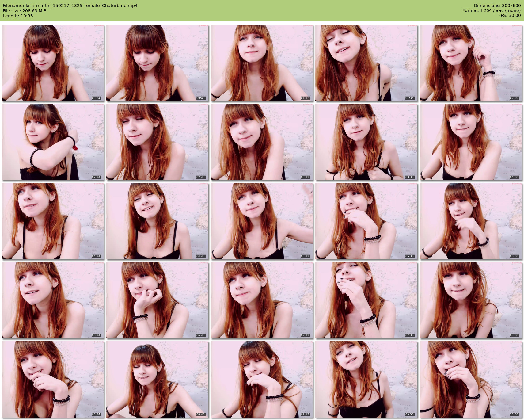Open the thumbnail at timestamp 04:00
This screenshot has height=420, width=524.
(470, 142)
